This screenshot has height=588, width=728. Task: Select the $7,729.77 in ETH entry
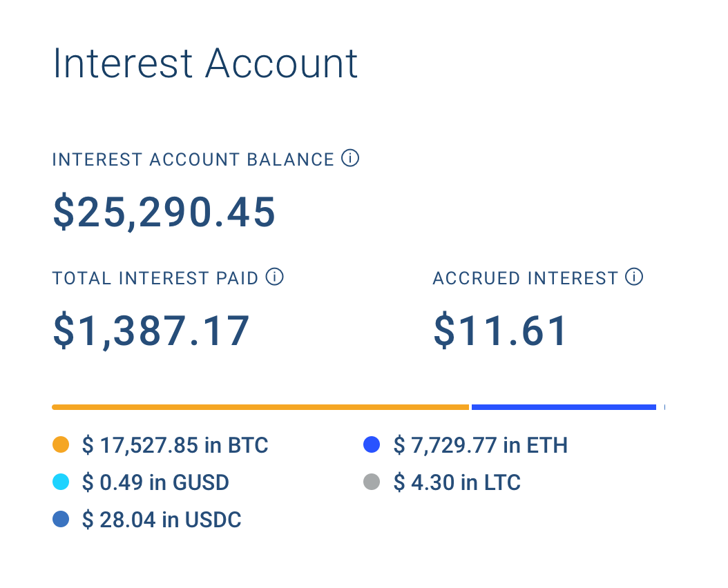(481, 445)
